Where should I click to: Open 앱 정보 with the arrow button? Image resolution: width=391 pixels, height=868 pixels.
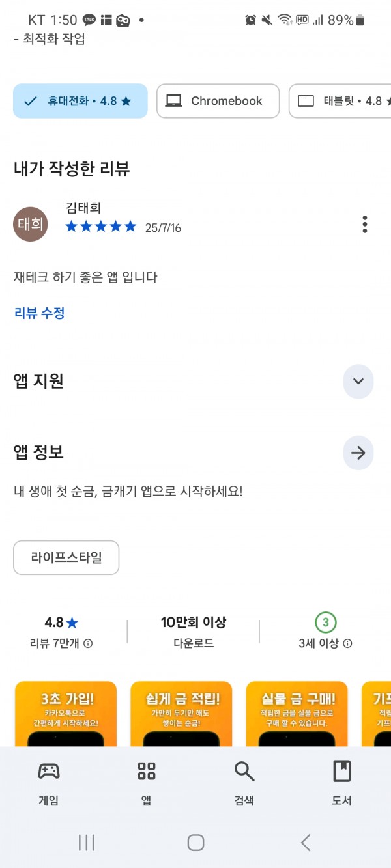pyautogui.click(x=358, y=453)
